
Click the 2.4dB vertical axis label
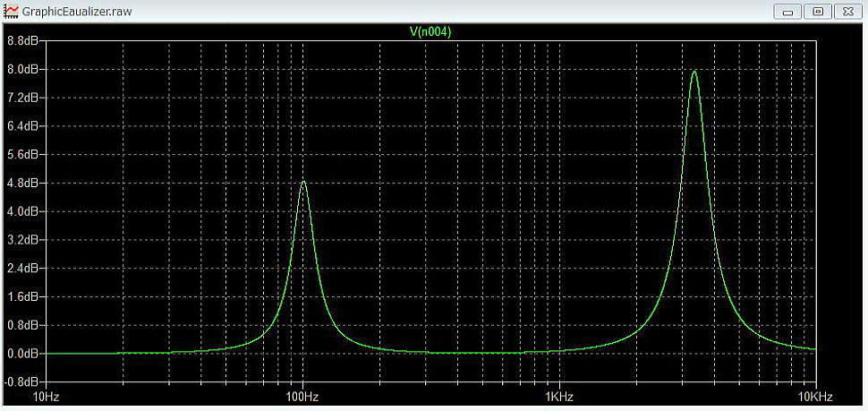(x=22, y=268)
